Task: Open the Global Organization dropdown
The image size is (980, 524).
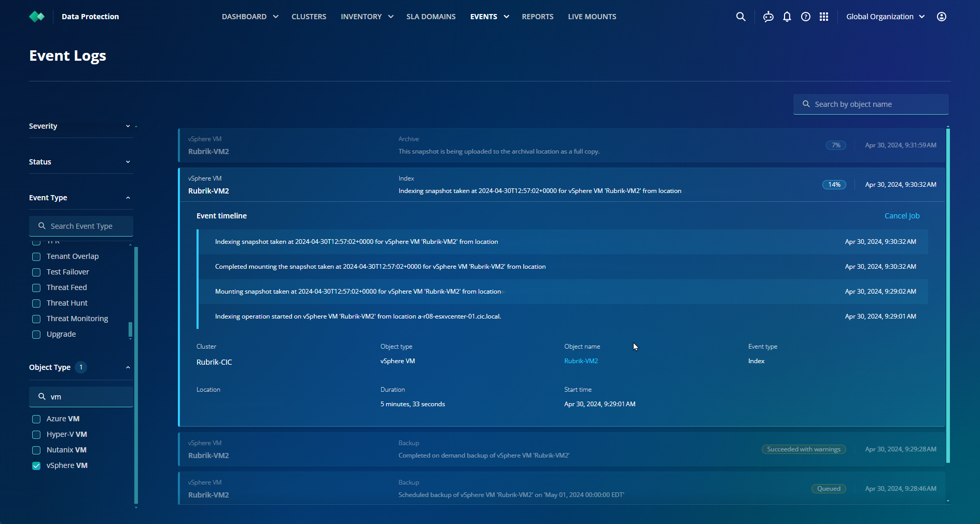Action: [886, 17]
